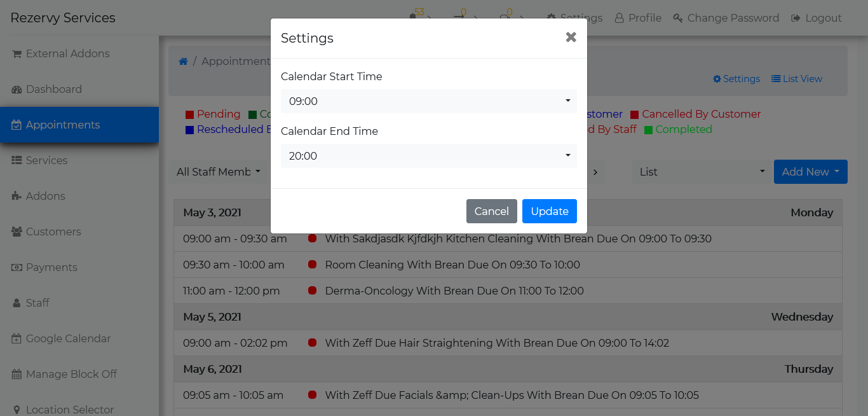
Task: Open the Calendar Start Time dropdown
Action: click(429, 101)
